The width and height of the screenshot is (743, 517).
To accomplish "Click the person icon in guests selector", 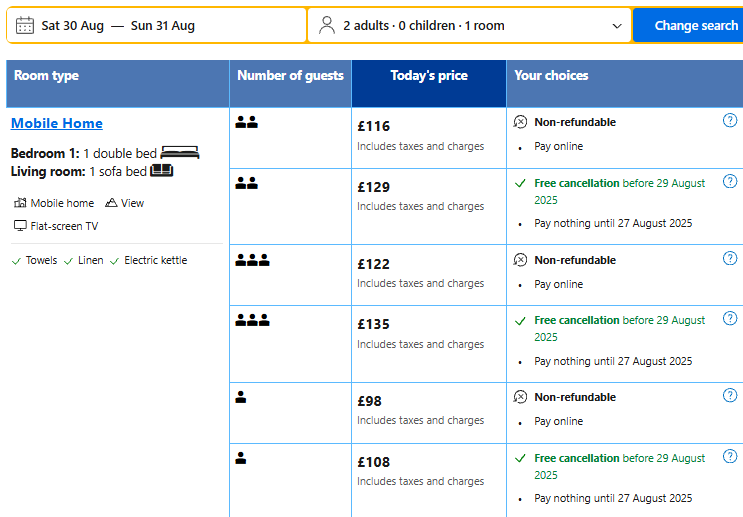I will click(x=327, y=26).
